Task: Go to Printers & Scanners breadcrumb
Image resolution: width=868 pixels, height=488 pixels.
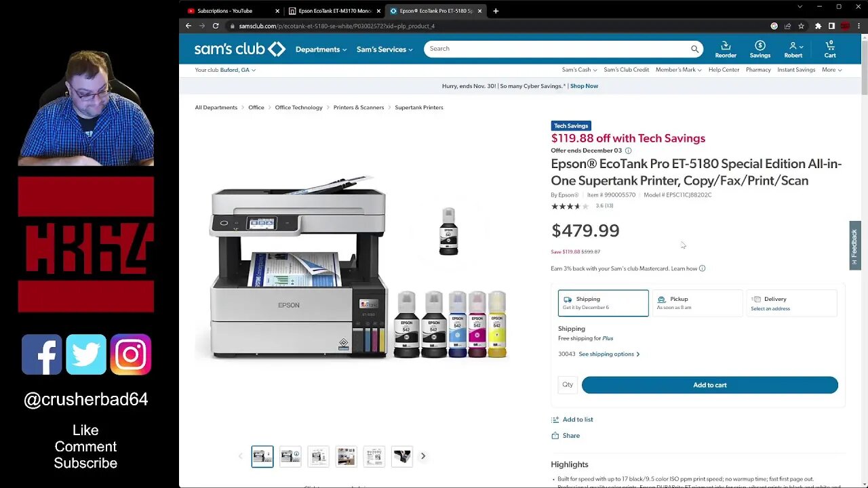Action: click(358, 107)
